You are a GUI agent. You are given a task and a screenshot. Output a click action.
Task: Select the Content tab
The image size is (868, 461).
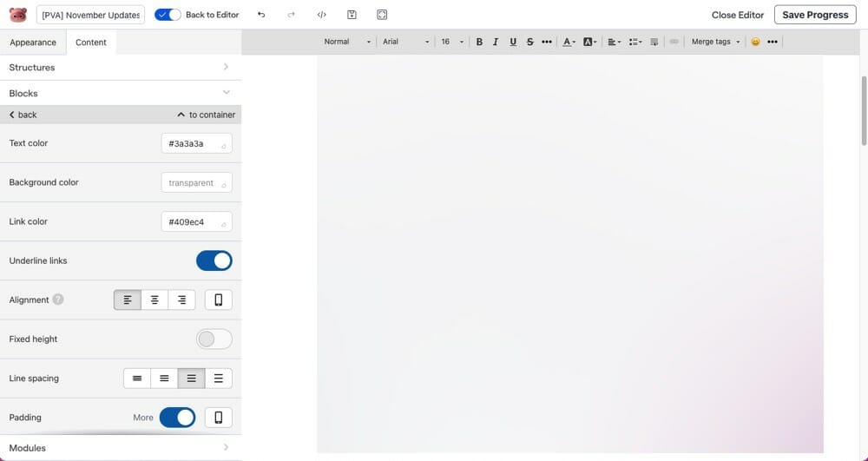91,43
